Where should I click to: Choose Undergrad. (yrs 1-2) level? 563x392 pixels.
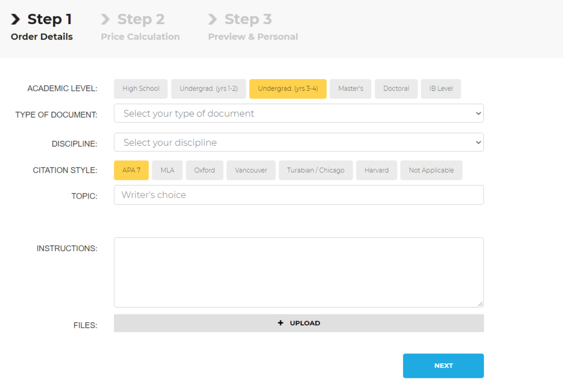tap(208, 89)
